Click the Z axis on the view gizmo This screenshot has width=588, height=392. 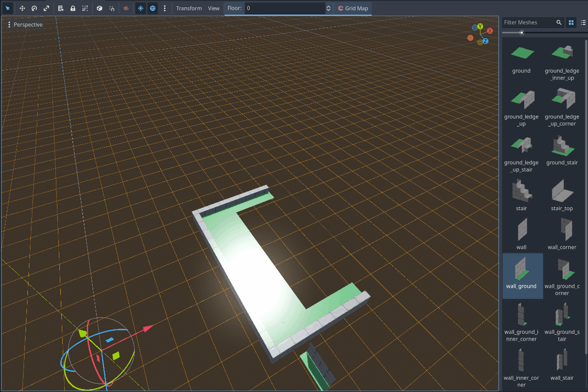[x=485, y=41]
